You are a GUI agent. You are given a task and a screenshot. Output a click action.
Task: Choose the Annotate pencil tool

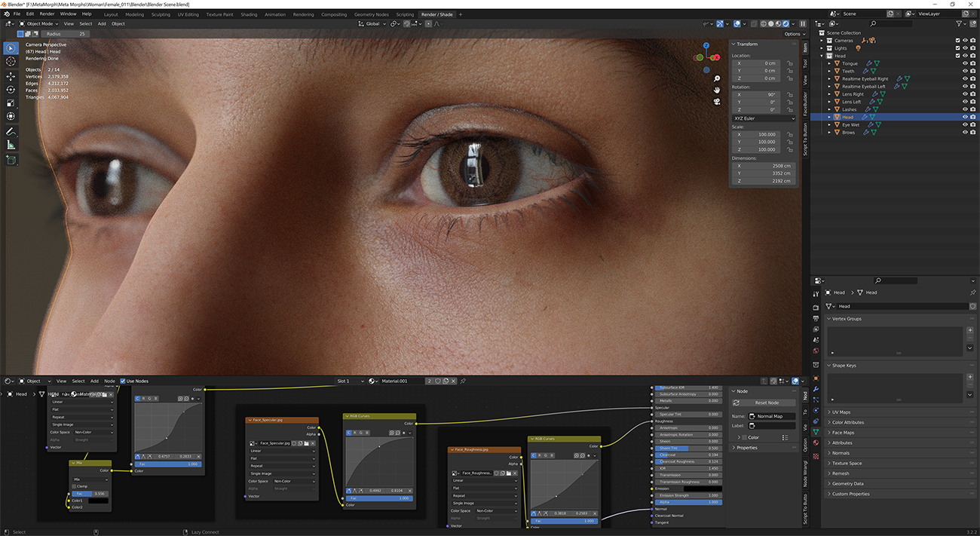(x=11, y=130)
